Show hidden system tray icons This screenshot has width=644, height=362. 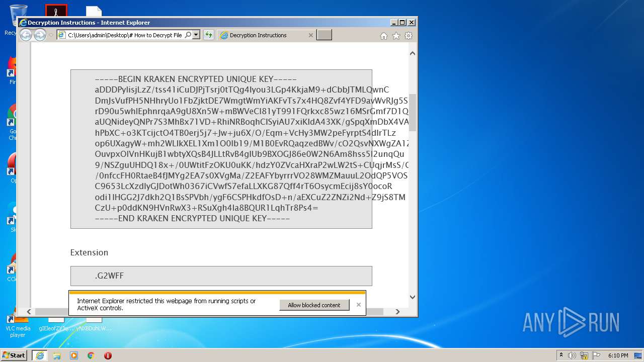click(561, 355)
